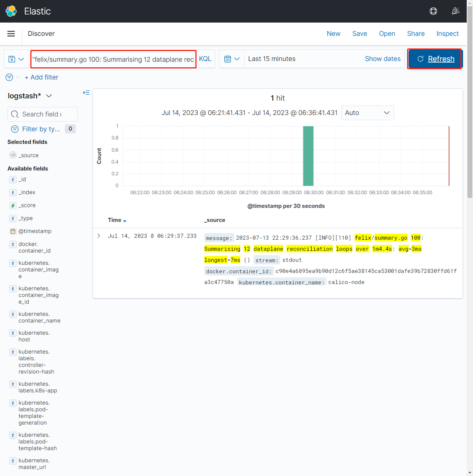Click the Refresh button
Viewport: 473px width, 476px height.
coord(435,59)
